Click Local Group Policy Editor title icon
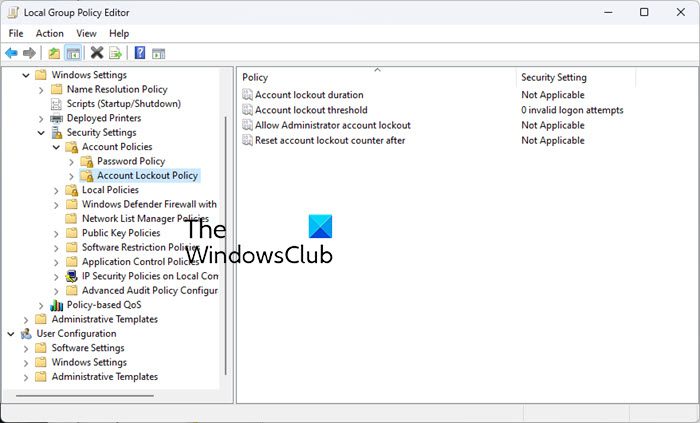This screenshot has height=423, width=700. coord(13,12)
